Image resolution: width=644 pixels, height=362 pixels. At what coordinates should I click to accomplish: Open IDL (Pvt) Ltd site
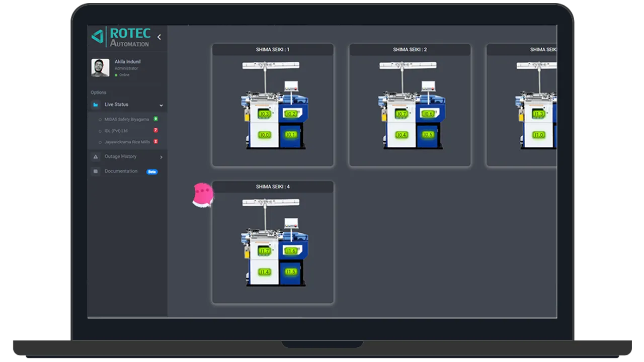(x=116, y=131)
